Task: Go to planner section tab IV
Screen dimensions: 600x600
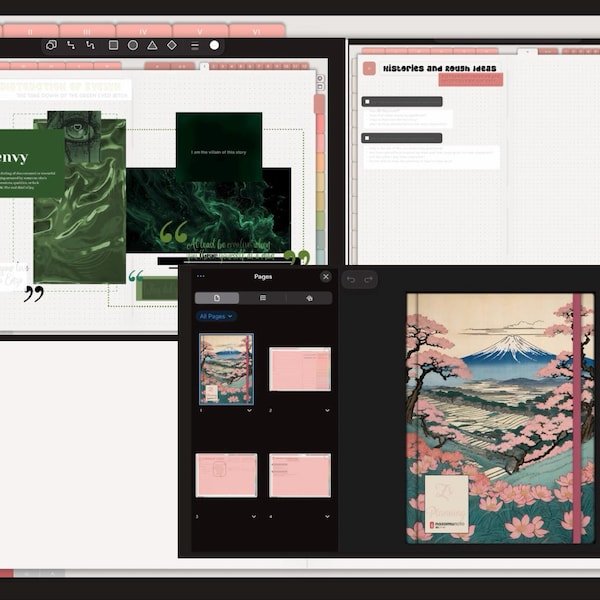Action: 143,31
